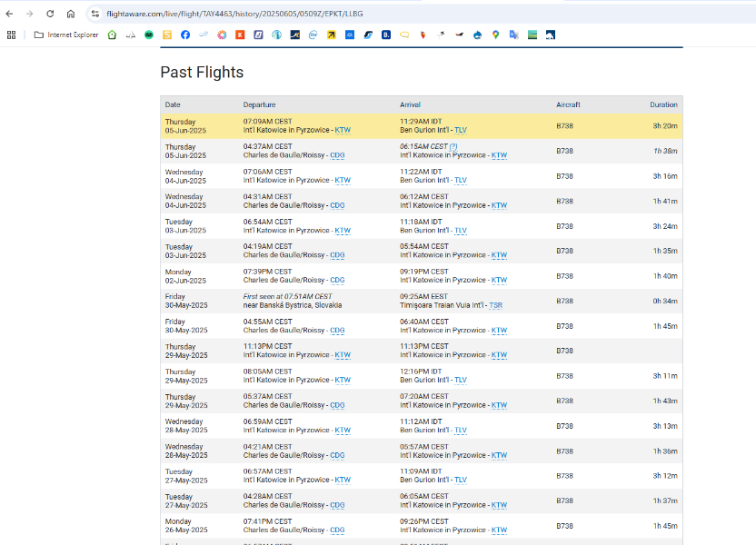Open the green house bookmark
The image size is (756, 545).
112,35
